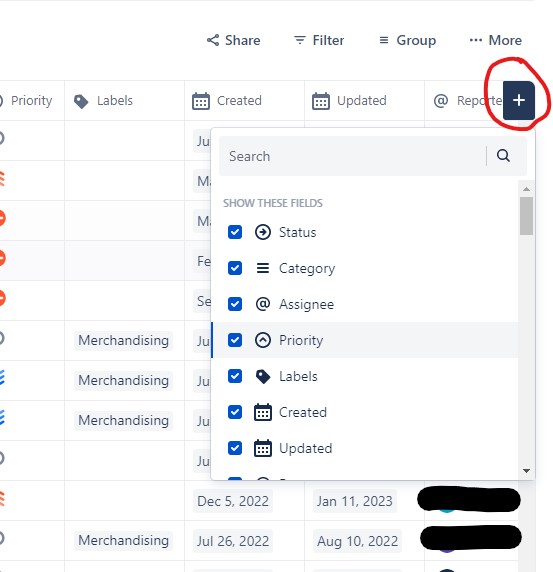Screen dimensions: 553x572
Task: Uncheck the Status field checkbox
Action: (x=235, y=232)
